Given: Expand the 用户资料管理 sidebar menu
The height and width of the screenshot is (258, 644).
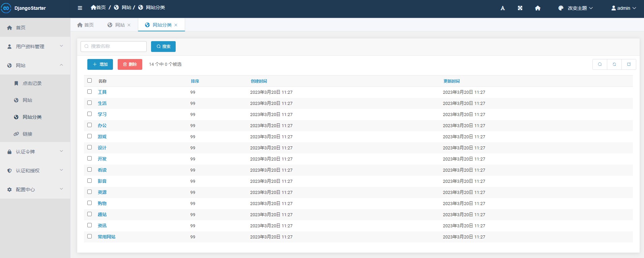Looking at the screenshot, I should [35, 47].
